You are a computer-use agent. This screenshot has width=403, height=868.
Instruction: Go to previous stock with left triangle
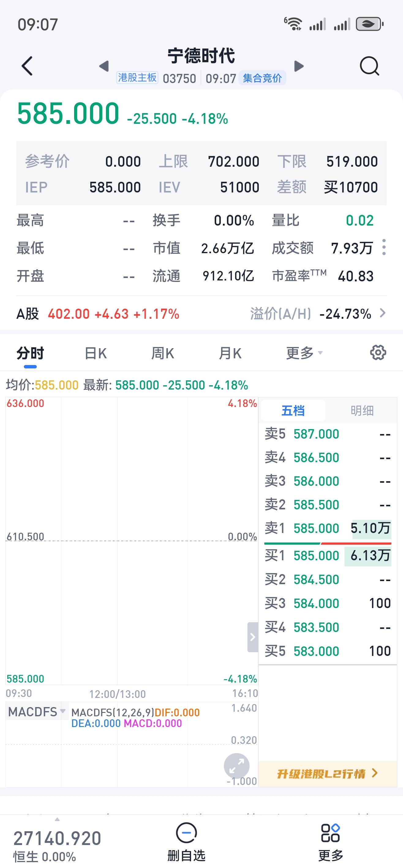point(104,66)
